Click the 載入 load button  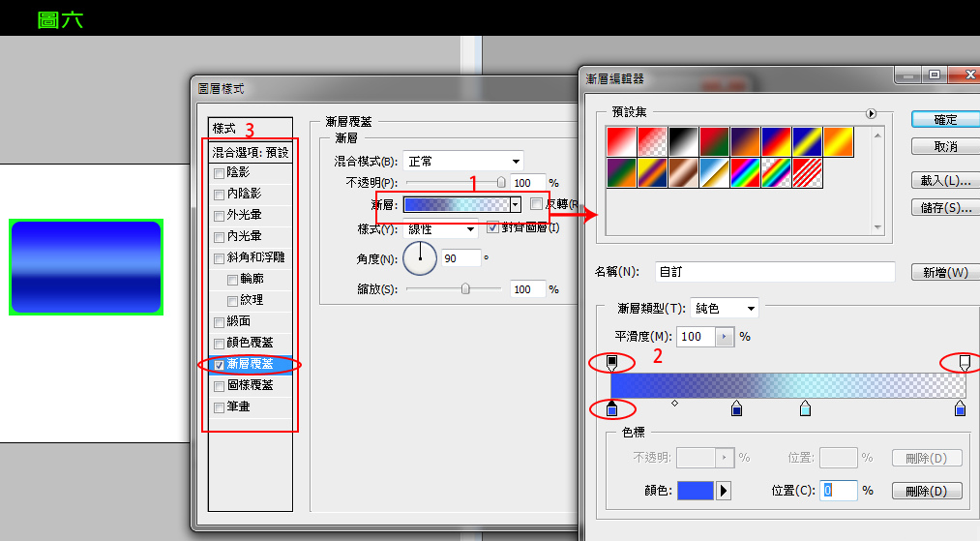coord(945,180)
